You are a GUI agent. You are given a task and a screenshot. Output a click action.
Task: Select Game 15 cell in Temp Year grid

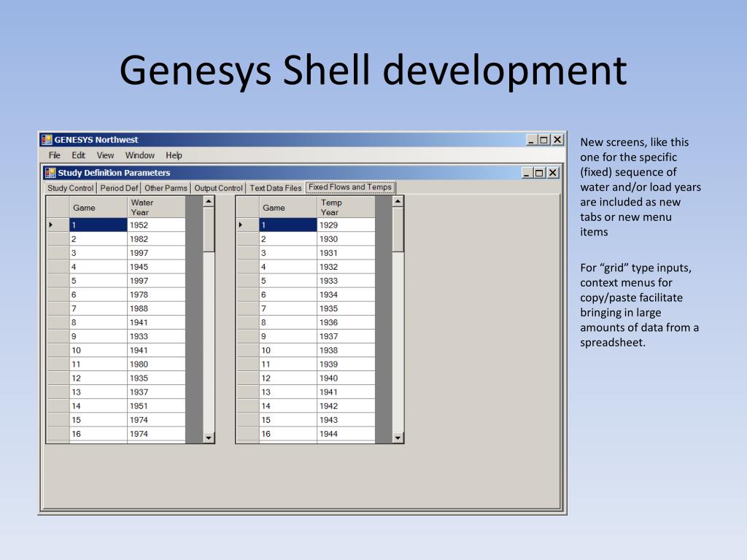coord(287,420)
